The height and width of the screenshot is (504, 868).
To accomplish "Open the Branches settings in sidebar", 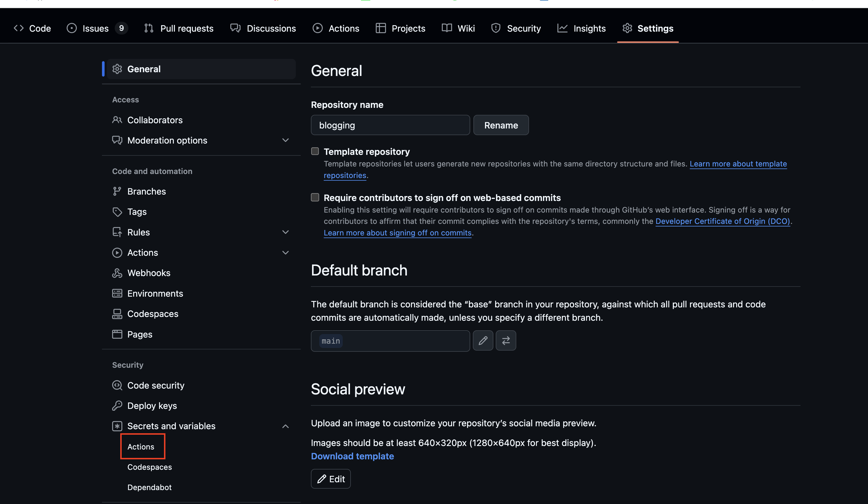I will (146, 191).
